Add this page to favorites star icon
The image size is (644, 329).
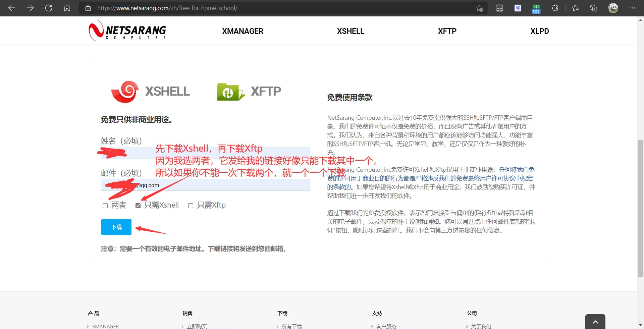click(479, 8)
